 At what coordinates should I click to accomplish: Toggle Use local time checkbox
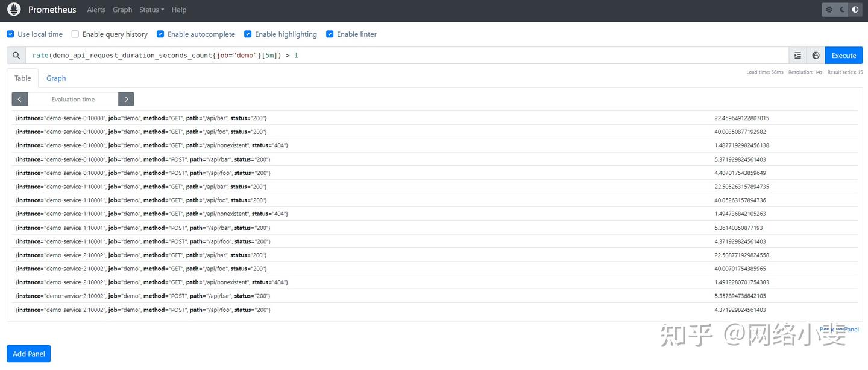(x=10, y=34)
